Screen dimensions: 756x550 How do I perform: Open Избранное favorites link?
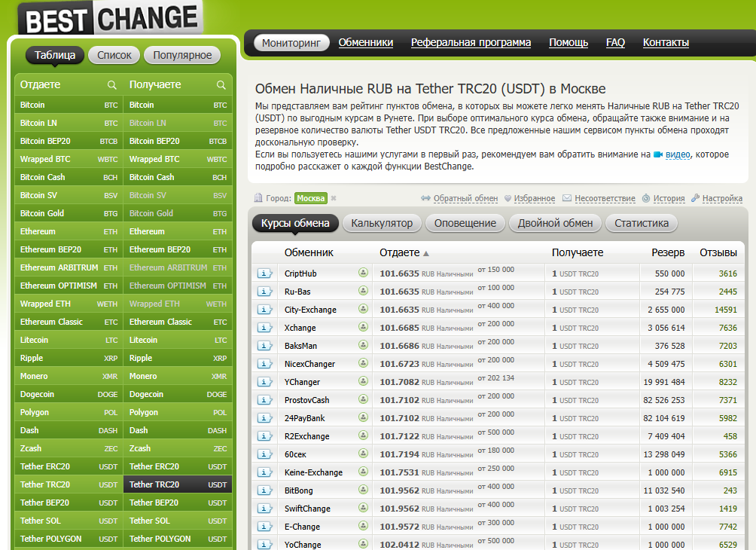[x=534, y=198]
